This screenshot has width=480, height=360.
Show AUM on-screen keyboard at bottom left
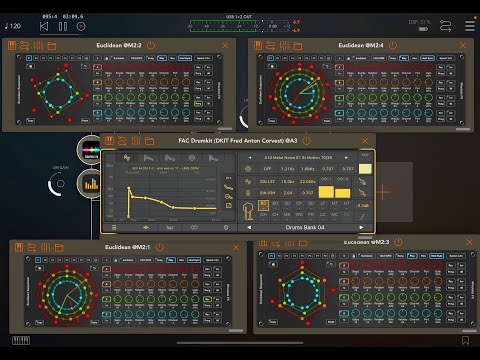(x=21, y=340)
